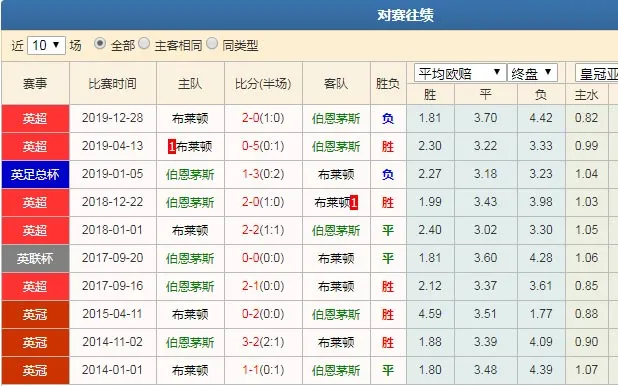
Task: Click the 比赛时间 column header
Action: (113, 83)
